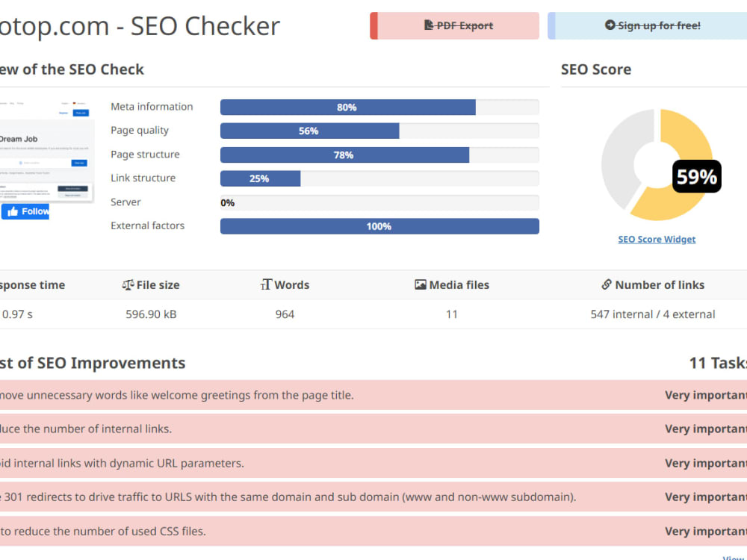Image resolution: width=747 pixels, height=560 pixels.
Task: Click the Number of links chain icon
Action: point(606,284)
